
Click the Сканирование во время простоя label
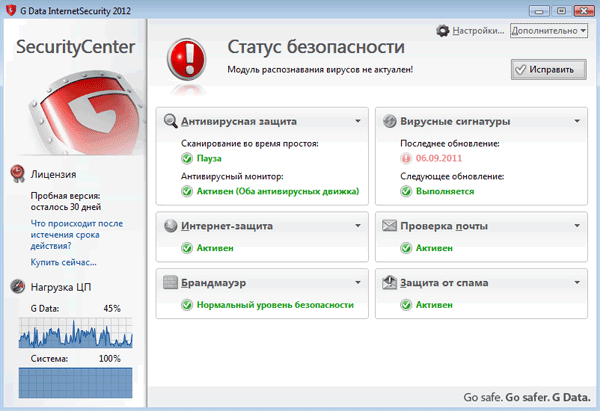[x=250, y=144]
